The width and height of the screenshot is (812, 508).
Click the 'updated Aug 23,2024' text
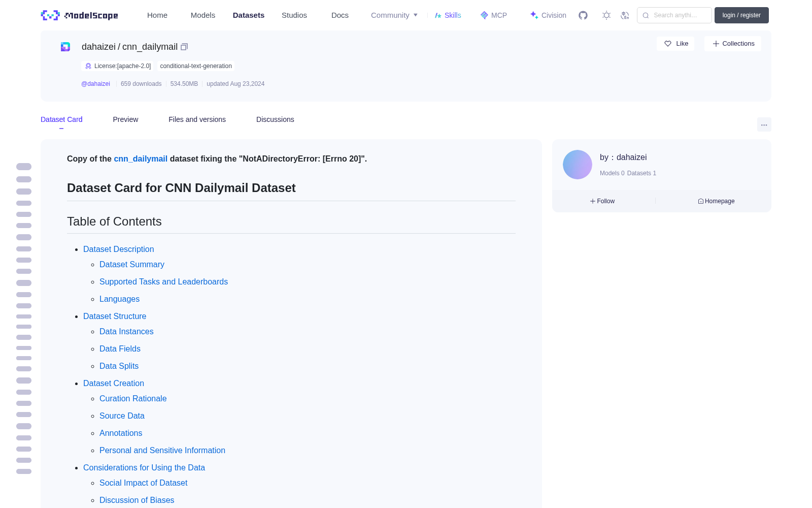click(235, 84)
